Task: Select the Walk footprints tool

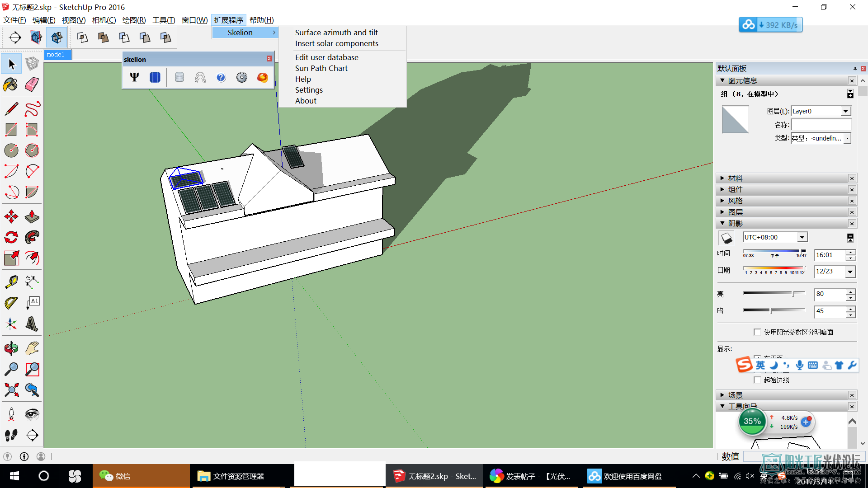Action: [x=11, y=435]
